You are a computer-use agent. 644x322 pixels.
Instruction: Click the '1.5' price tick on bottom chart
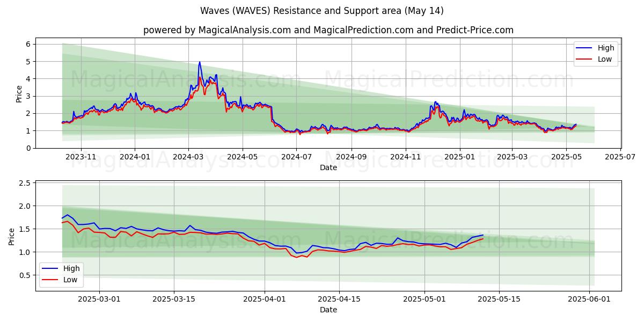coord(26,229)
